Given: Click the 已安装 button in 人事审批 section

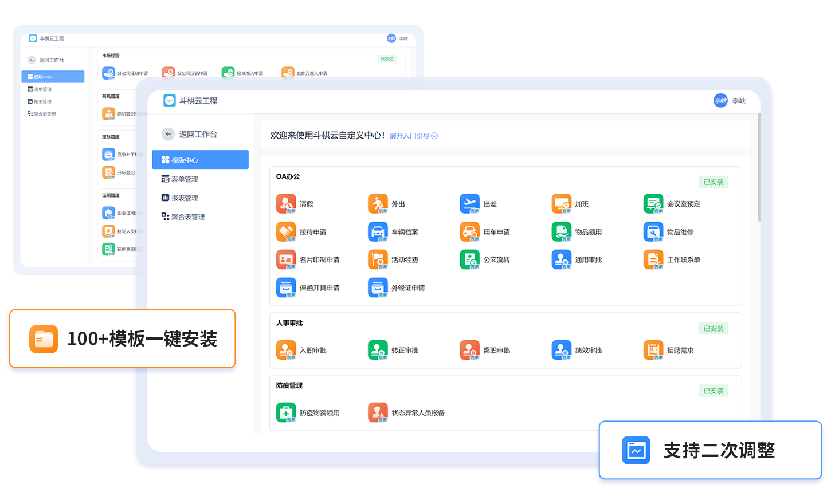Looking at the screenshot, I should pyautogui.click(x=713, y=328).
